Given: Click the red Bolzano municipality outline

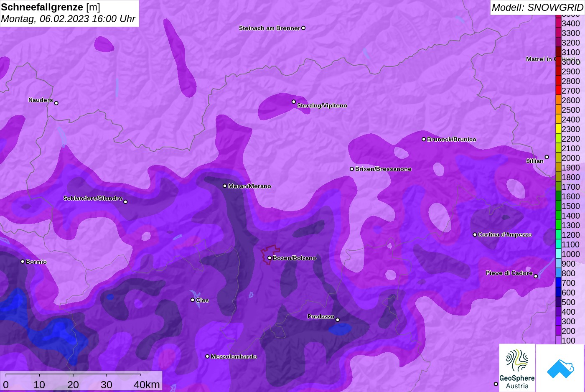Looking at the screenshot, I should [x=270, y=255].
